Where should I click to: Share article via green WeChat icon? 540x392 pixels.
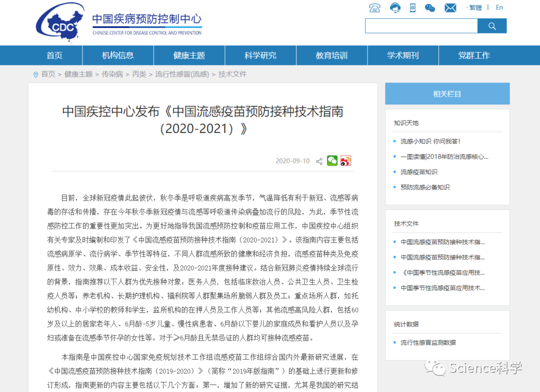332,160
